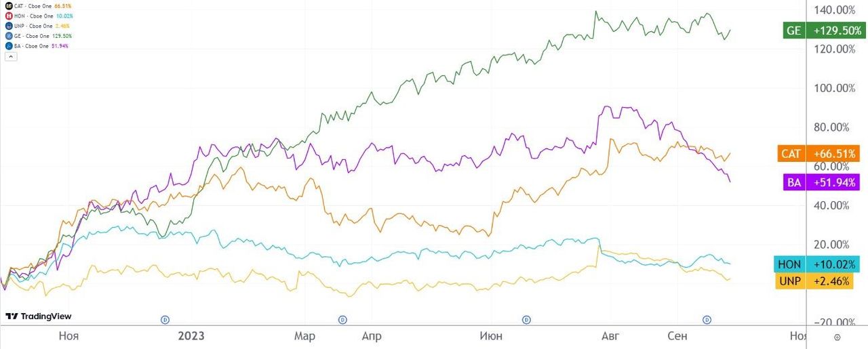Click the orange CAT price scale label
The image size is (868, 349).
[791, 154]
